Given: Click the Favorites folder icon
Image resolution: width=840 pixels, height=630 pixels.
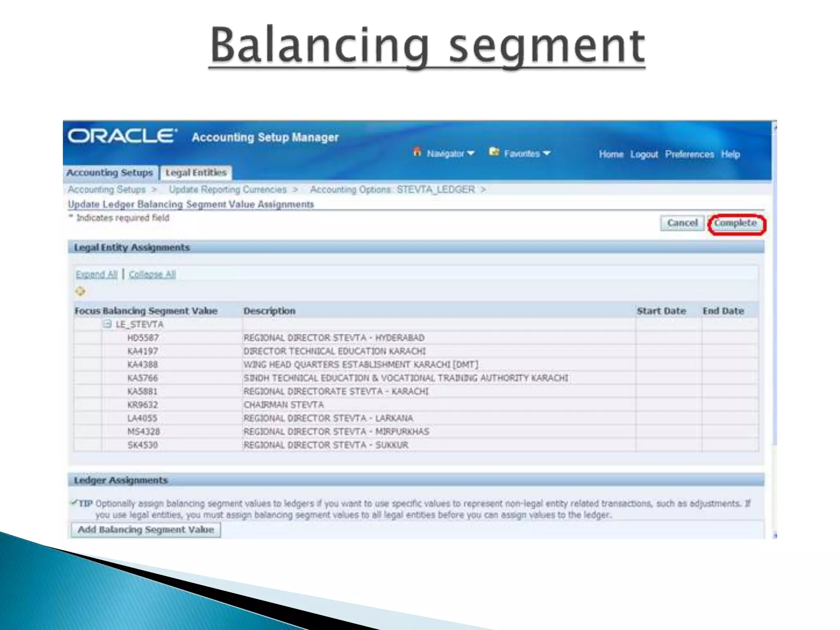Looking at the screenshot, I should coord(494,152).
